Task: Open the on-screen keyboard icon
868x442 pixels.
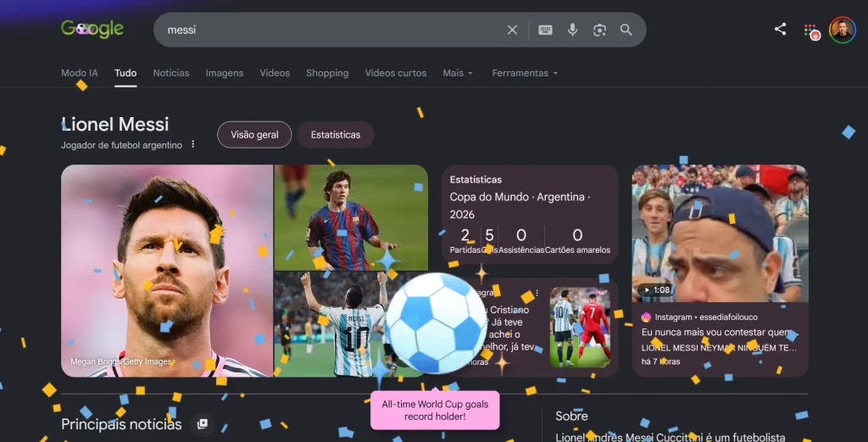Action: [545, 30]
